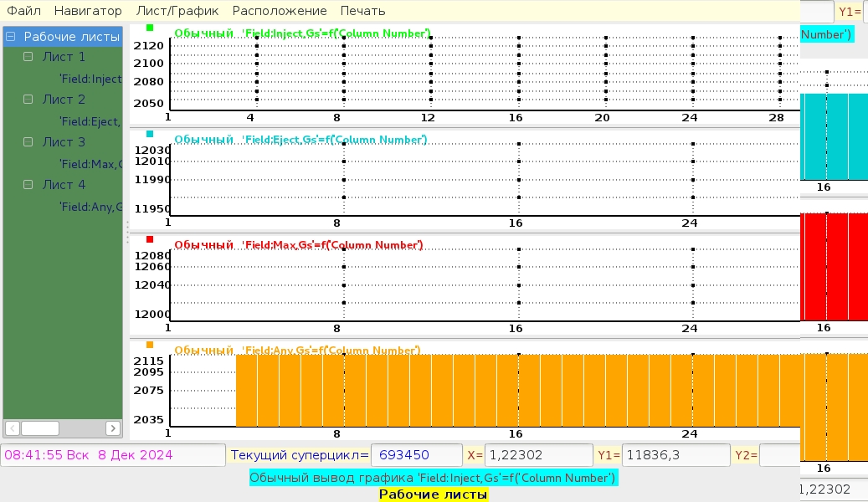
Task: Open the Печать menu
Action: pos(362,11)
